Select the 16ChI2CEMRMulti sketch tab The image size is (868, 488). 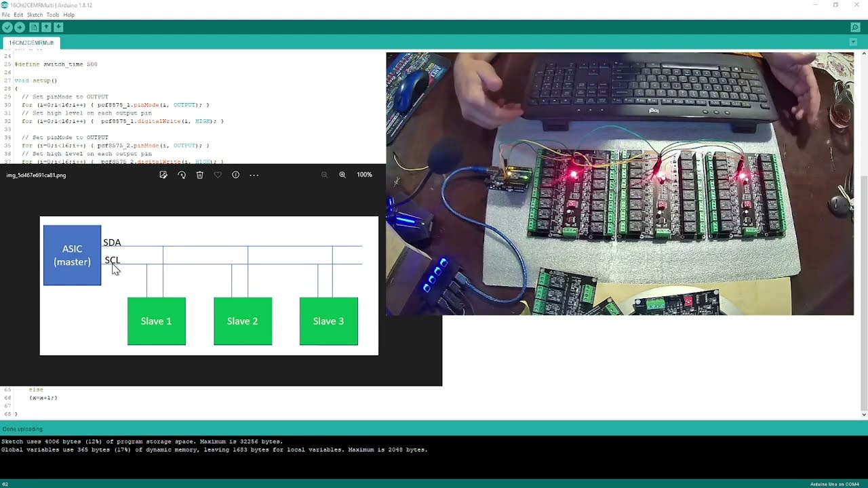[31, 43]
